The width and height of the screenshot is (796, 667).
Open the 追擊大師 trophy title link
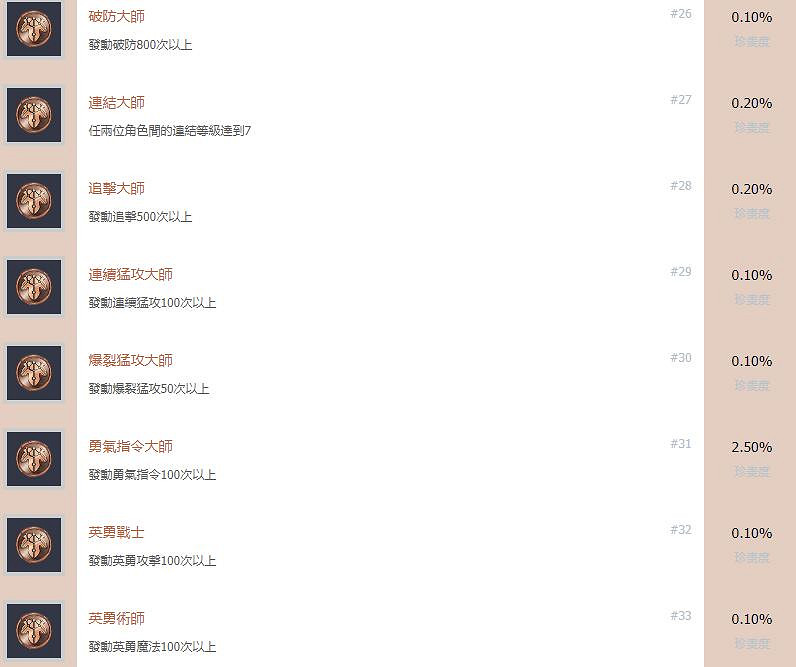116,189
